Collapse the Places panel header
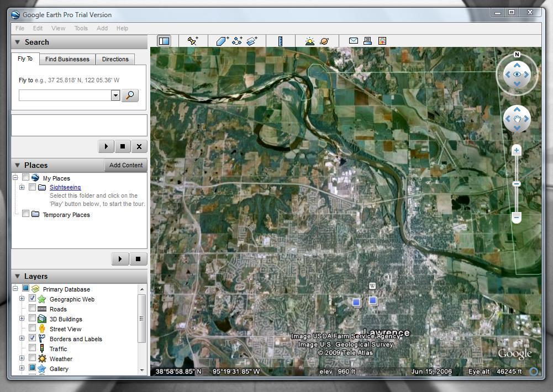553x392 pixels. (x=17, y=165)
